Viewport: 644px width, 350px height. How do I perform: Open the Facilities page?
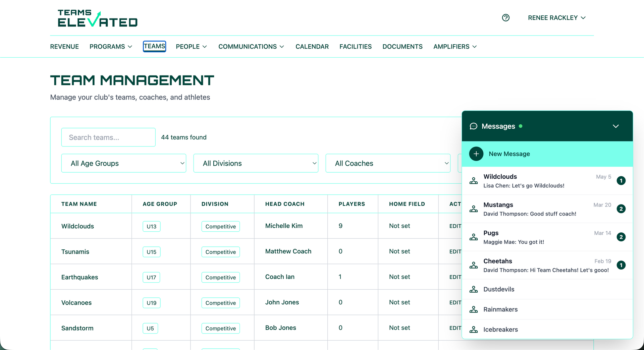click(x=356, y=47)
